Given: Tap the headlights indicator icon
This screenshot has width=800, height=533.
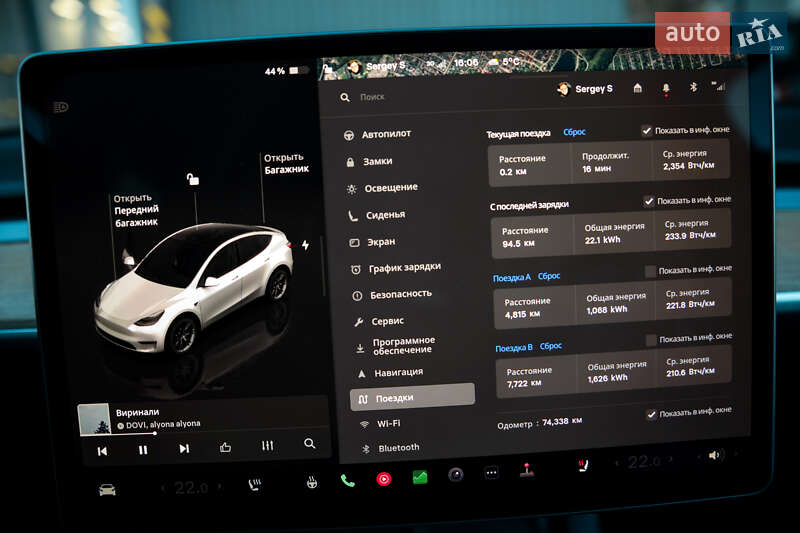Looking at the screenshot, I should [61, 107].
